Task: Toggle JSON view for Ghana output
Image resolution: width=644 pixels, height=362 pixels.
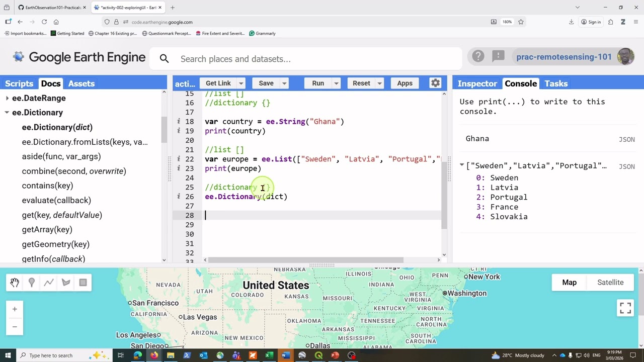Action: point(627,139)
